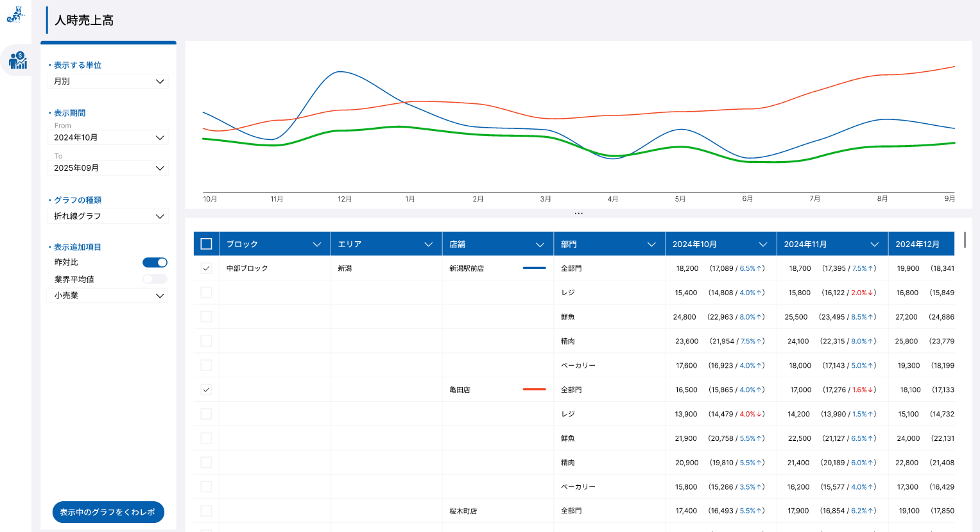This screenshot has height=532, width=980.
Task: Click the 店舗 column filter chevron
Action: coord(540,245)
